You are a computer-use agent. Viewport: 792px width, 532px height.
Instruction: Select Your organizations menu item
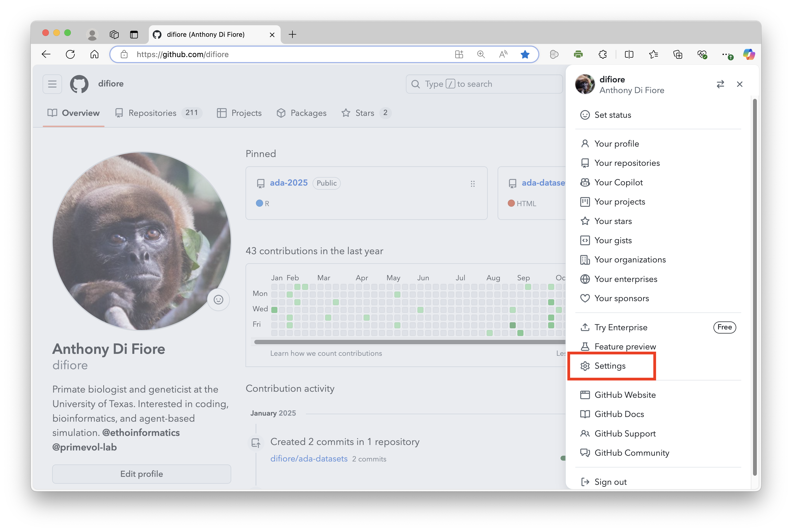pos(630,260)
